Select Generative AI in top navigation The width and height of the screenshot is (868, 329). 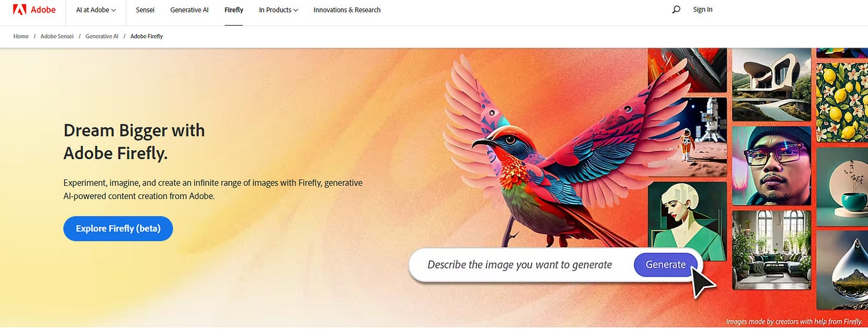190,10
